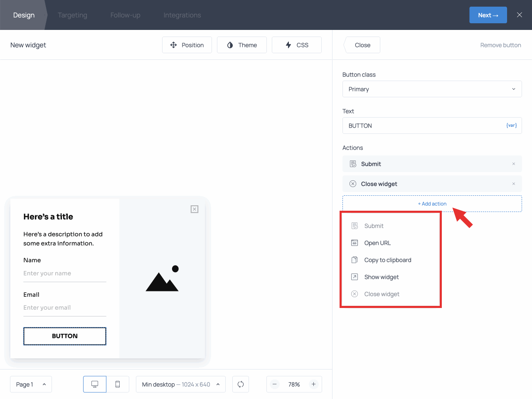Switch to mobile preview mode
This screenshot has height=399, width=532.
point(118,384)
